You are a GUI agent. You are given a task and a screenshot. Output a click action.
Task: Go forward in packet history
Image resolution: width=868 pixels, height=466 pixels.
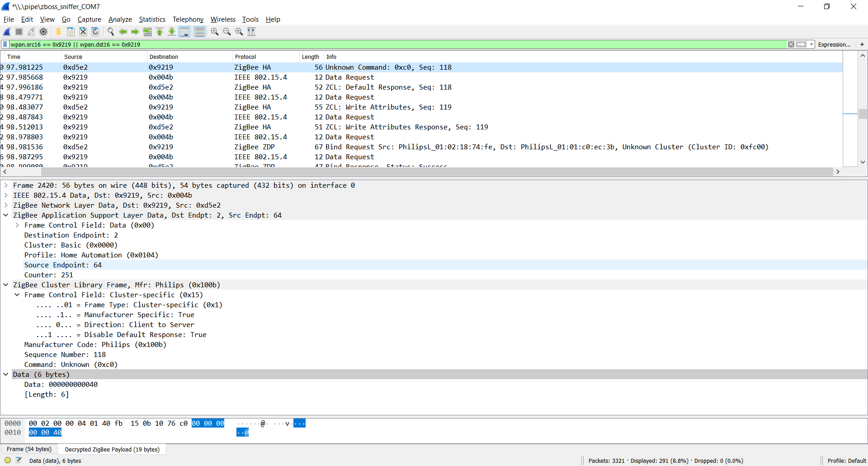[x=135, y=32]
